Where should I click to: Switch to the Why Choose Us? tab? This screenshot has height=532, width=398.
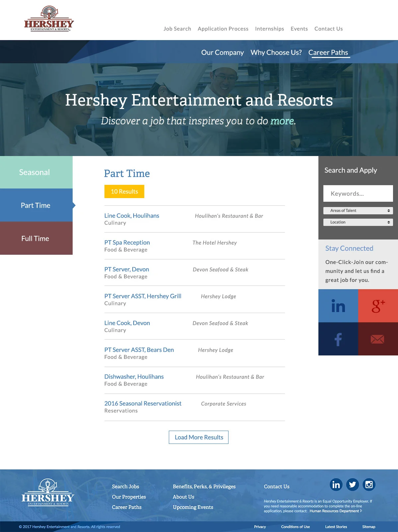pos(276,52)
